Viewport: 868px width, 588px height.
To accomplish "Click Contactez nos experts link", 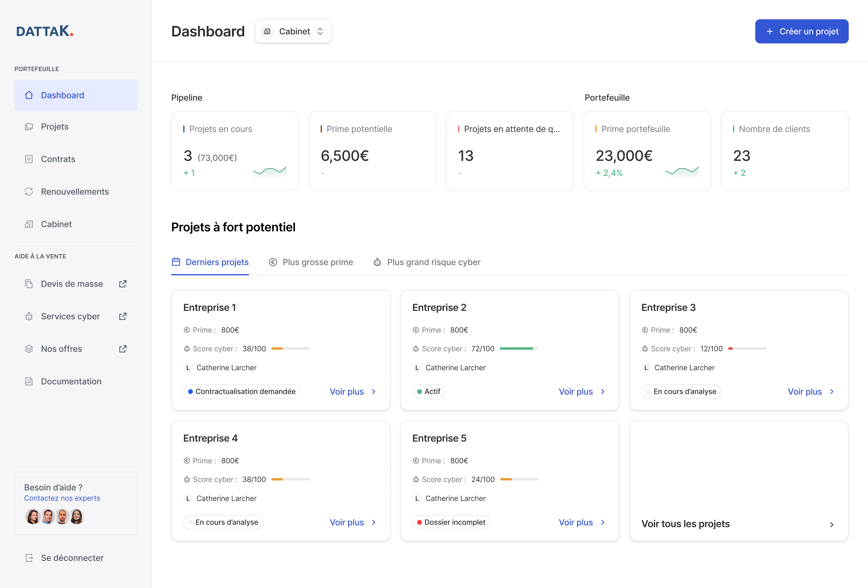I will point(62,498).
